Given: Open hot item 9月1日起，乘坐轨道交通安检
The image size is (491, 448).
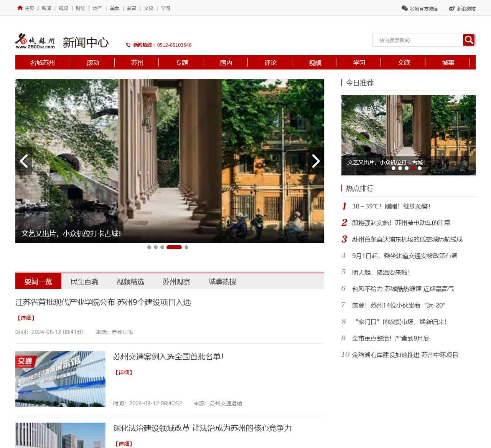Looking at the screenshot, I should (405, 256).
